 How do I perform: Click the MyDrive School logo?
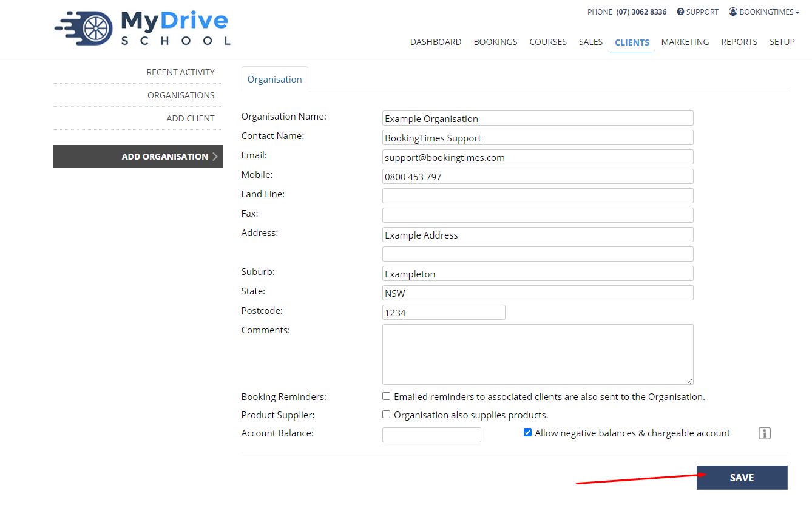click(x=143, y=29)
